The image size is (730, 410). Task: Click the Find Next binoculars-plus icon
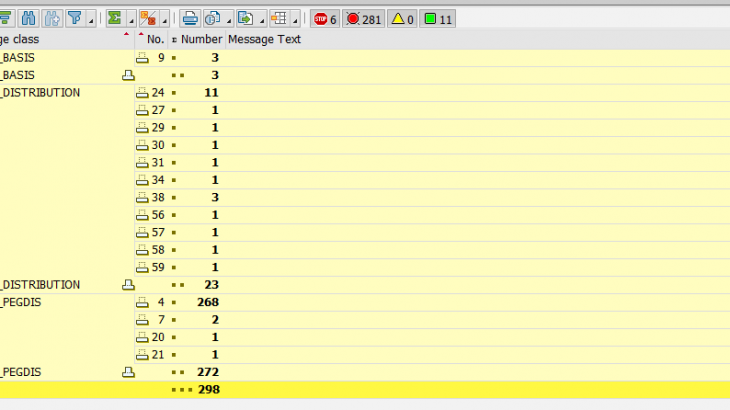52,19
